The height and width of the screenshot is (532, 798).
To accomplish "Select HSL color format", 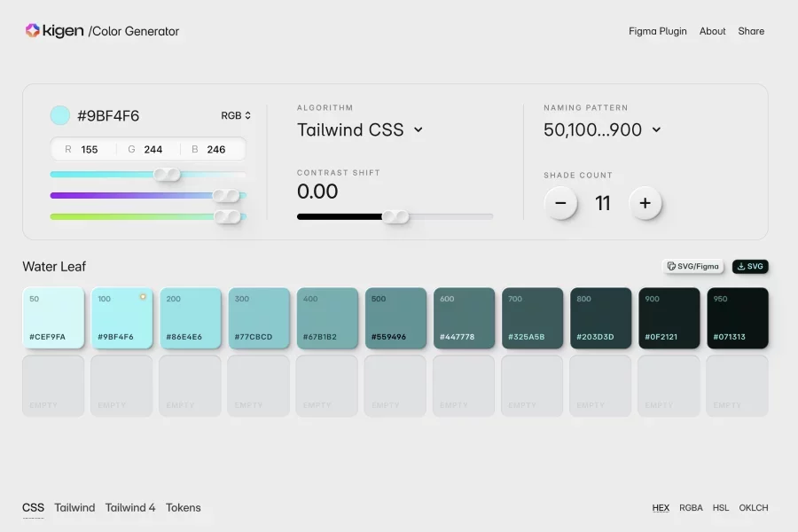I will click(x=721, y=508).
